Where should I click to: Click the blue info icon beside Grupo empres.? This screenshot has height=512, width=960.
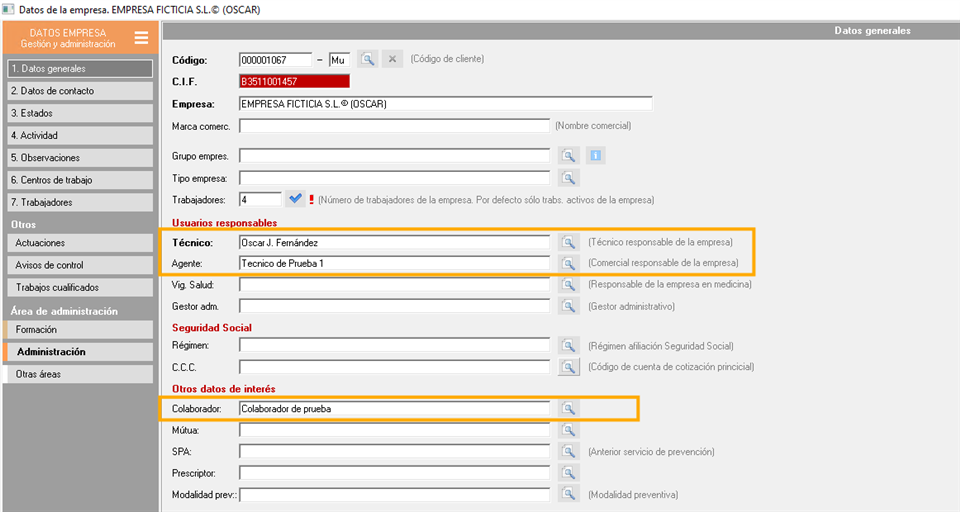pyautogui.click(x=596, y=156)
